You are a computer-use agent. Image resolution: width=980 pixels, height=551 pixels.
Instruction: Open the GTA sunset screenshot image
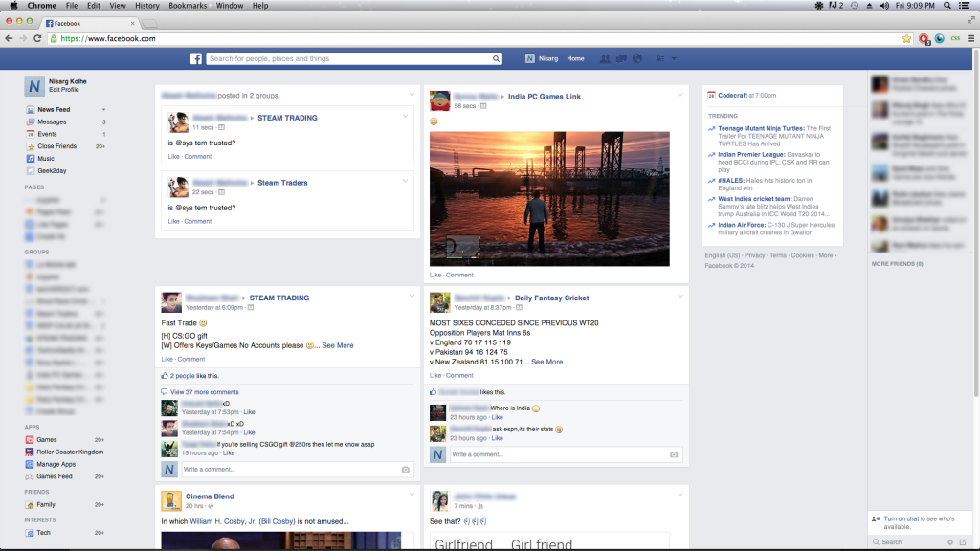tap(549, 199)
